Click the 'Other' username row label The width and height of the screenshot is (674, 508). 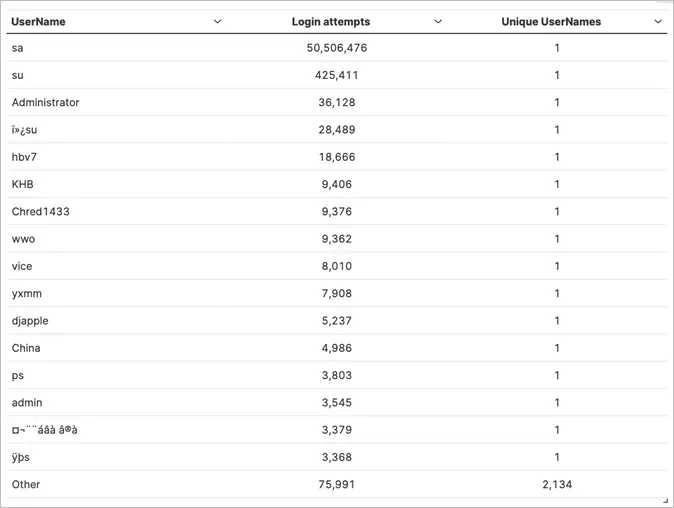pyautogui.click(x=26, y=484)
